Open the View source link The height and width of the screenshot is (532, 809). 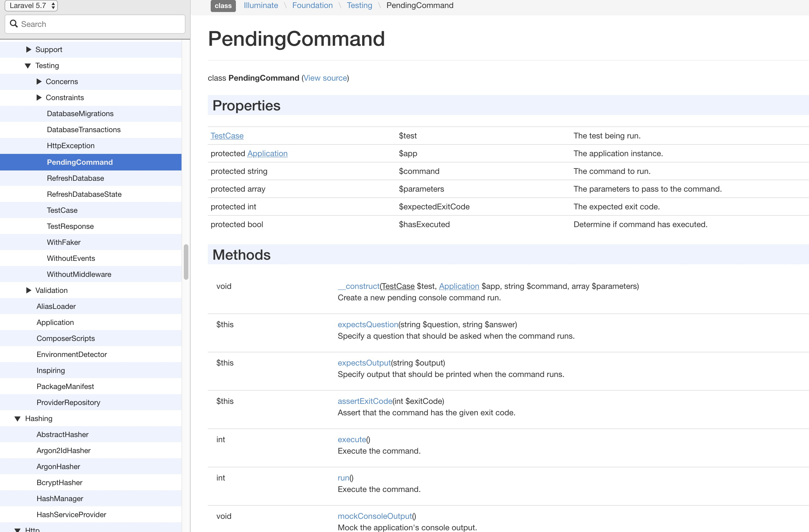click(325, 78)
